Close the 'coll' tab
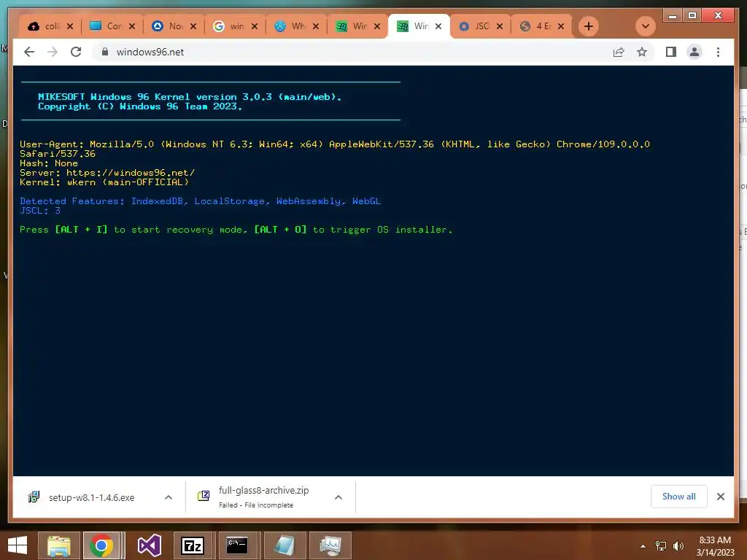The image size is (747, 560). (x=70, y=26)
